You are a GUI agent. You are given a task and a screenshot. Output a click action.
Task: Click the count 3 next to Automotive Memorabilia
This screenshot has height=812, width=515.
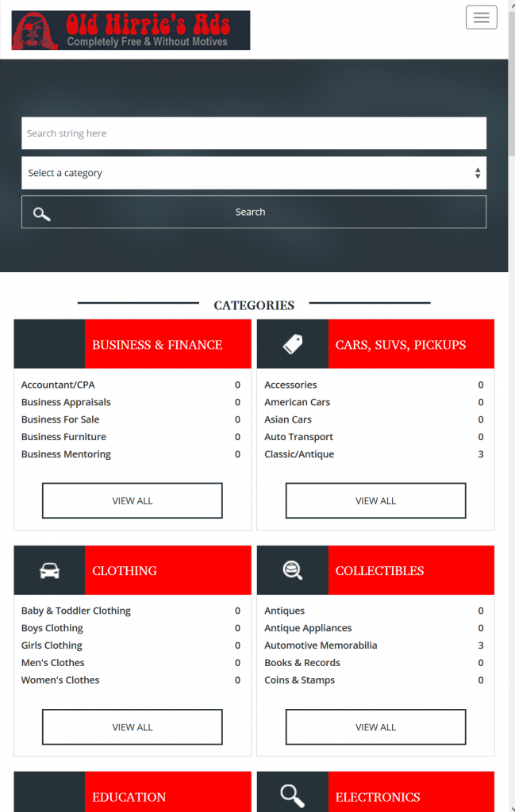pyautogui.click(x=481, y=645)
